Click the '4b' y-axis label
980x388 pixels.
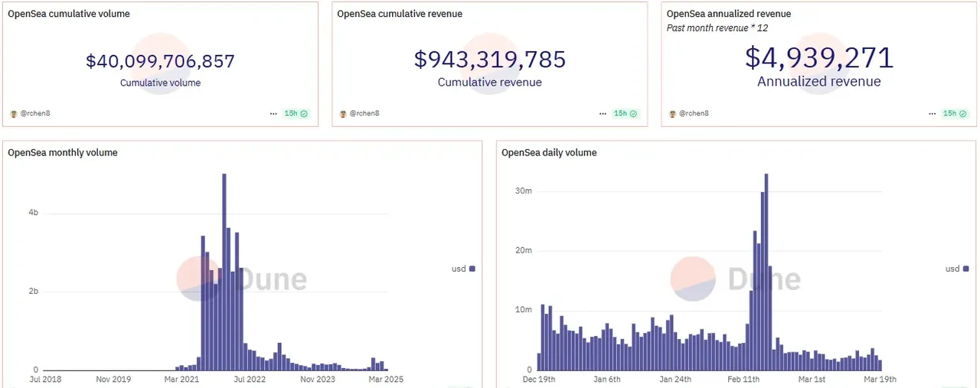[33, 213]
